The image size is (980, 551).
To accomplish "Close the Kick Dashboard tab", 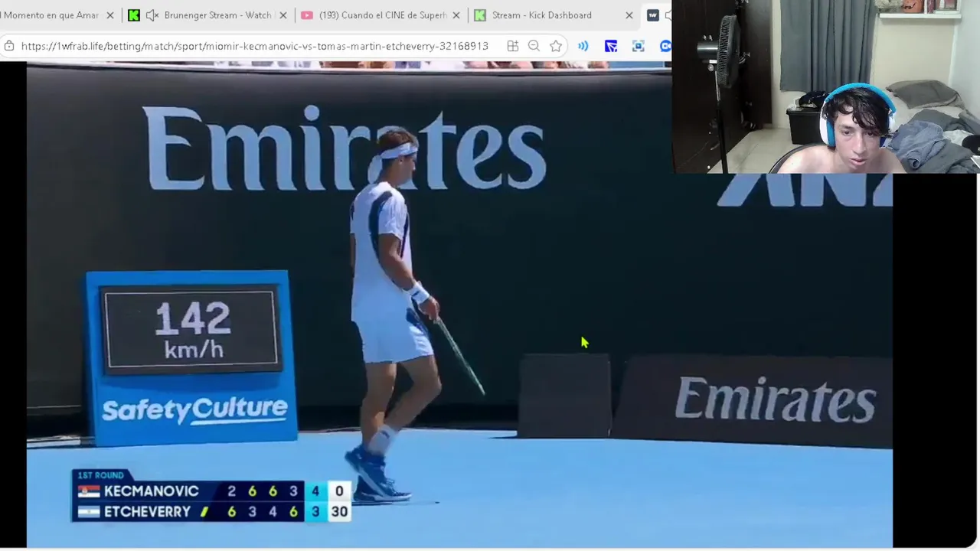I will click(x=629, y=15).
